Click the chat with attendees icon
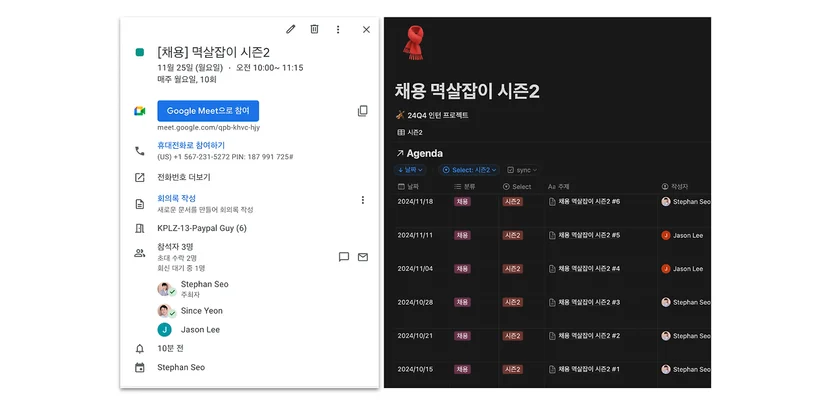The height and width of the screenshot is (403, 828). 344,257
